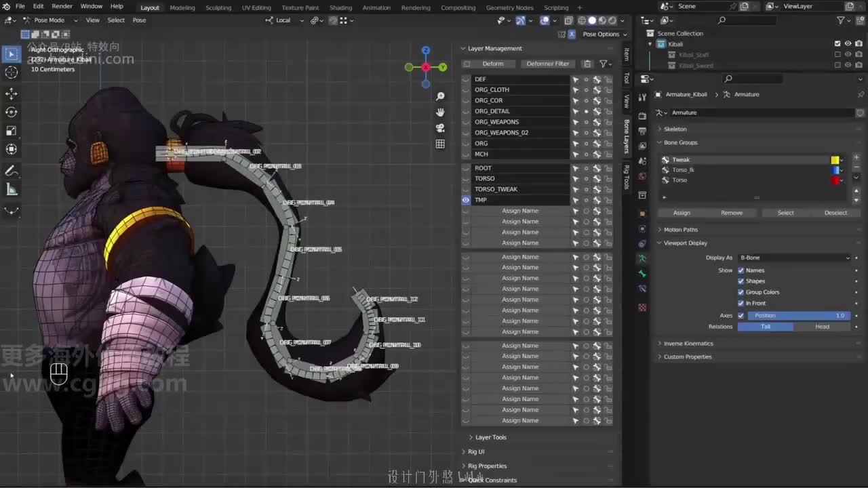Uncheck the Shapes display checkbox

741,281
